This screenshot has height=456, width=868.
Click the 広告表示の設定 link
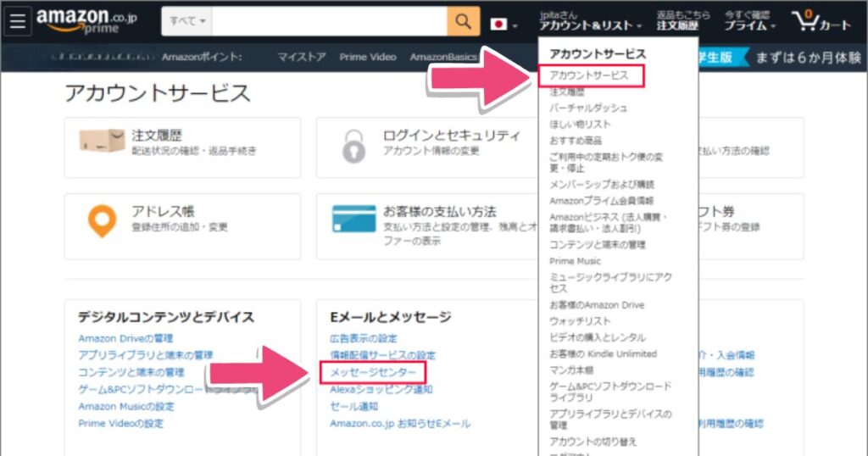[364, 338]
